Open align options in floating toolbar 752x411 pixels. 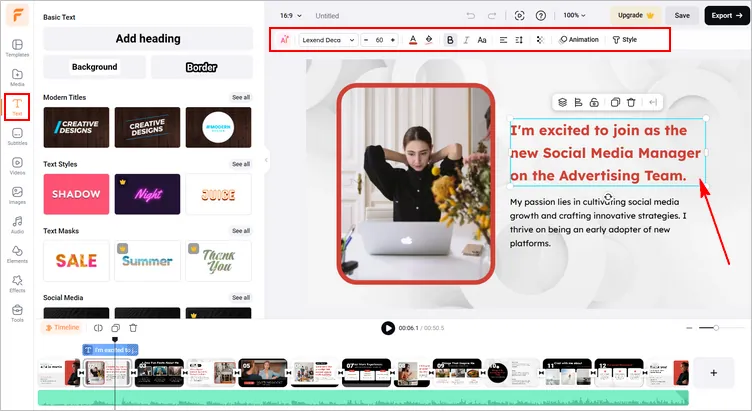[578, 102]
